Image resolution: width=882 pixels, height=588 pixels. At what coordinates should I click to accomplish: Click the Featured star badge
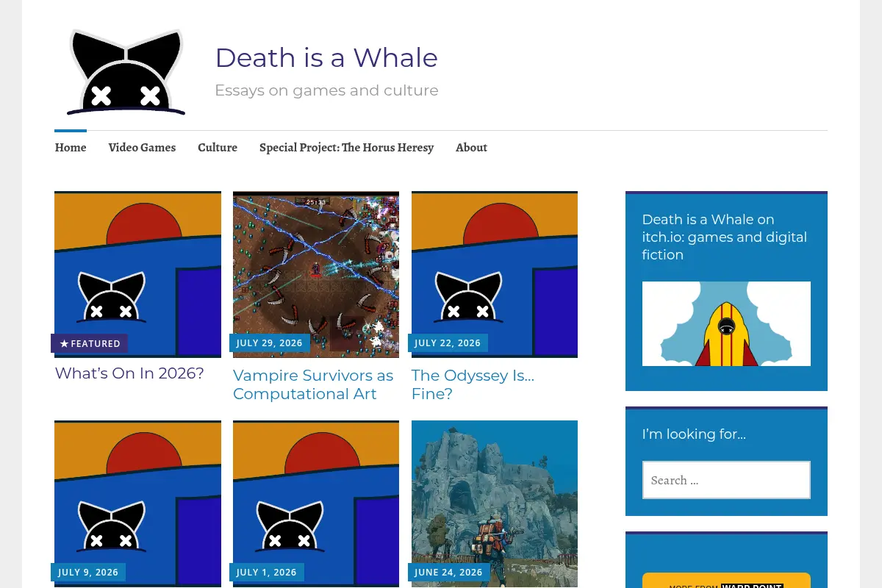pos(90,343)
